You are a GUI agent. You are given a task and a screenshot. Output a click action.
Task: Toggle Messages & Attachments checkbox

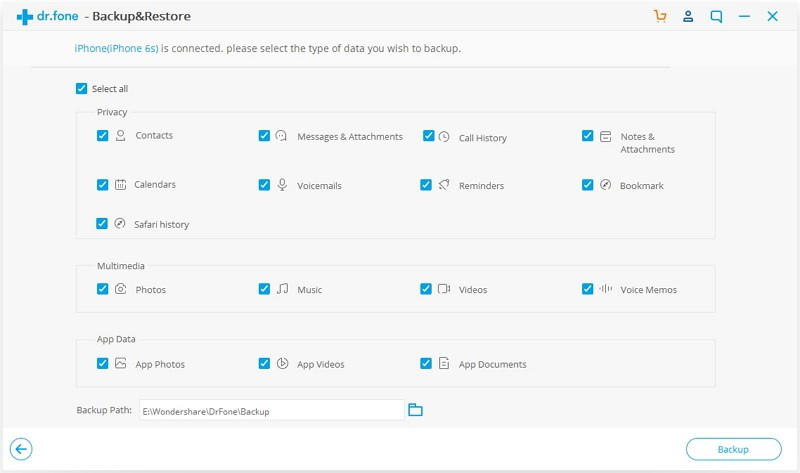tap(264, 136)
